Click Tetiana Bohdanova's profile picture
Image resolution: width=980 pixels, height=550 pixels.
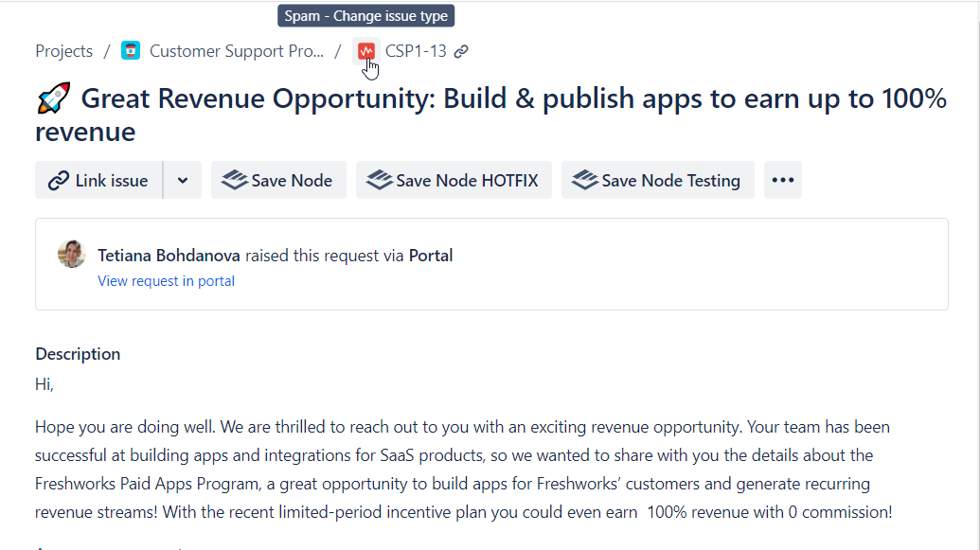pos(72,254)
